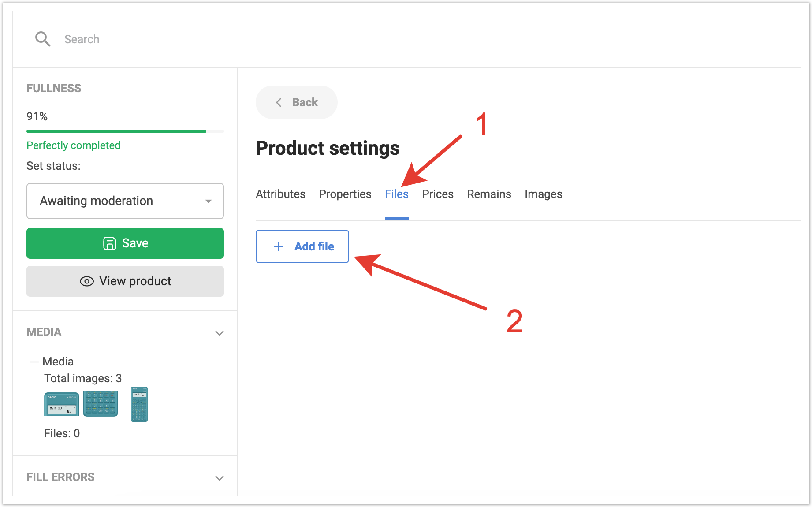Open the third tall calculator thumbnail

tap(139, 404)
